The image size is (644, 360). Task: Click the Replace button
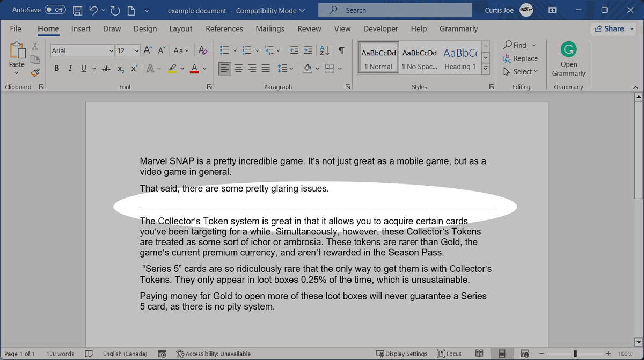tap(520, 58)
